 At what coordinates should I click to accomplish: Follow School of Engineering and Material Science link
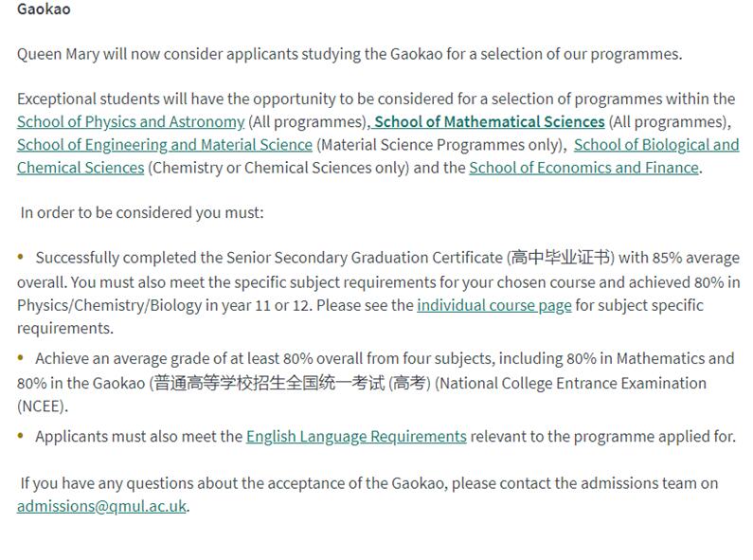click(x=165, y=145)
